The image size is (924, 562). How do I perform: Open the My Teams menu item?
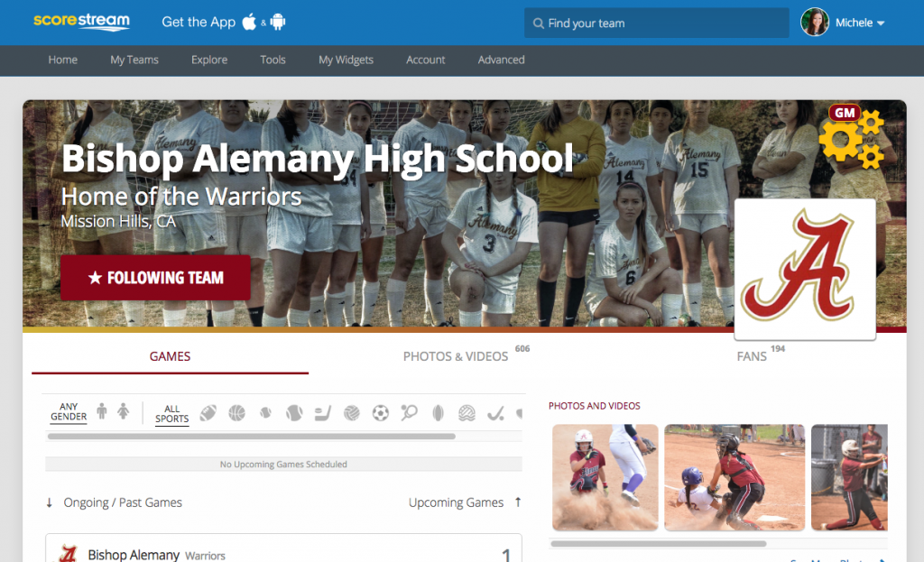click(134, 60)
